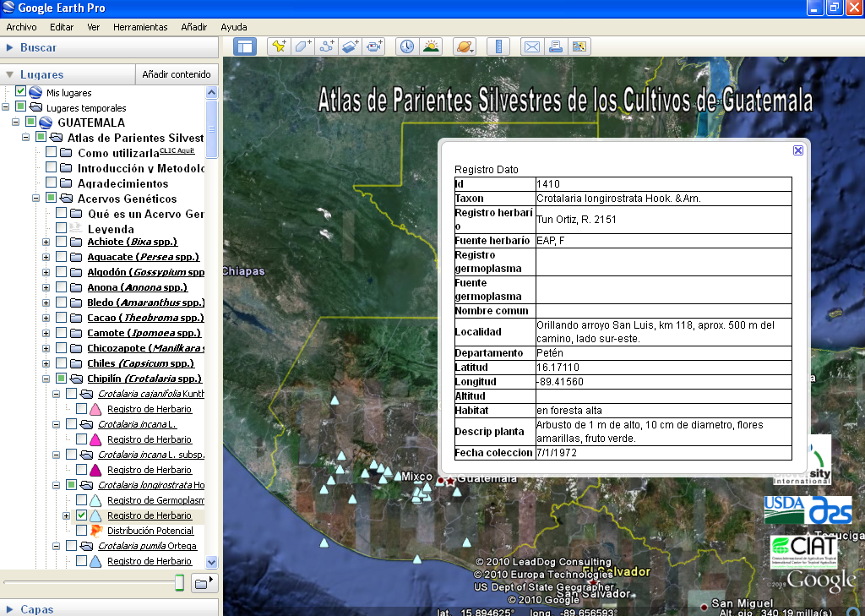Screen dimensions: 865x616
Task: Check the Agradecimientos checkbox
Action: pos(52,183)
